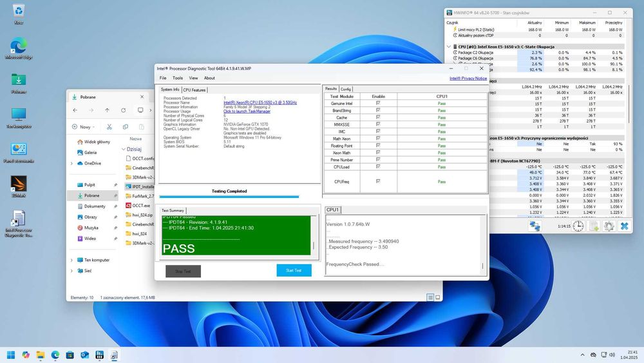644x363 pixels.
Task: Toggle Floating Point test checkbox
Action: pos(378,146)
